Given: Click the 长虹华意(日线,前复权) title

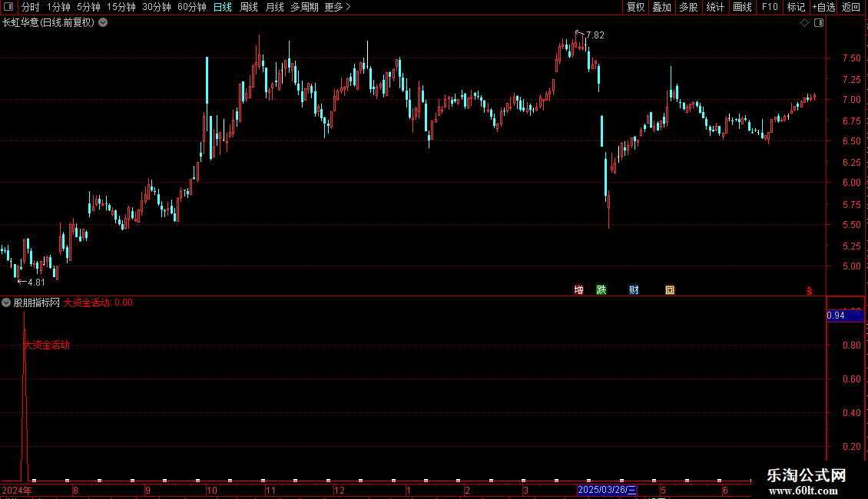Looking at the screenshot, I should pyautogui.click(x=48, y=23).
